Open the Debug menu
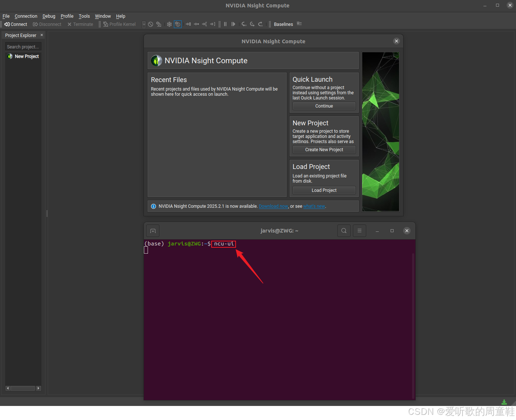The width and height of the screenshot is (516, 420). 49,16
